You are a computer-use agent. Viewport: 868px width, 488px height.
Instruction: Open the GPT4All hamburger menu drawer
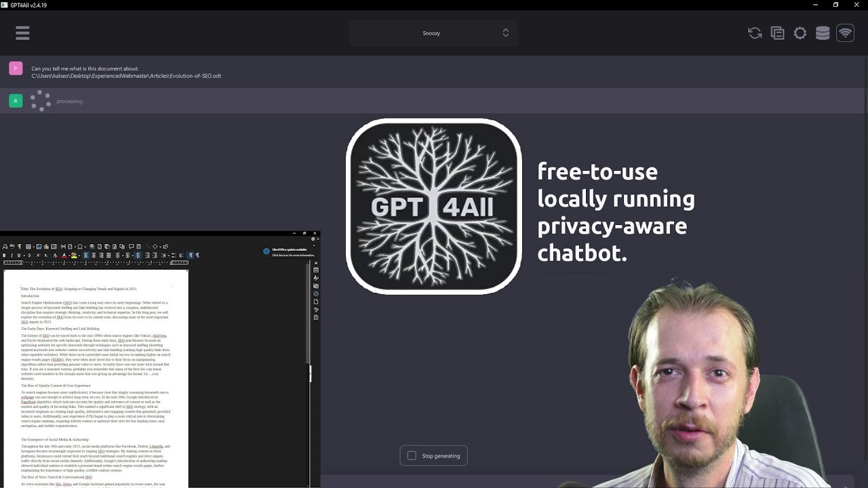click(x=22, y=33)
